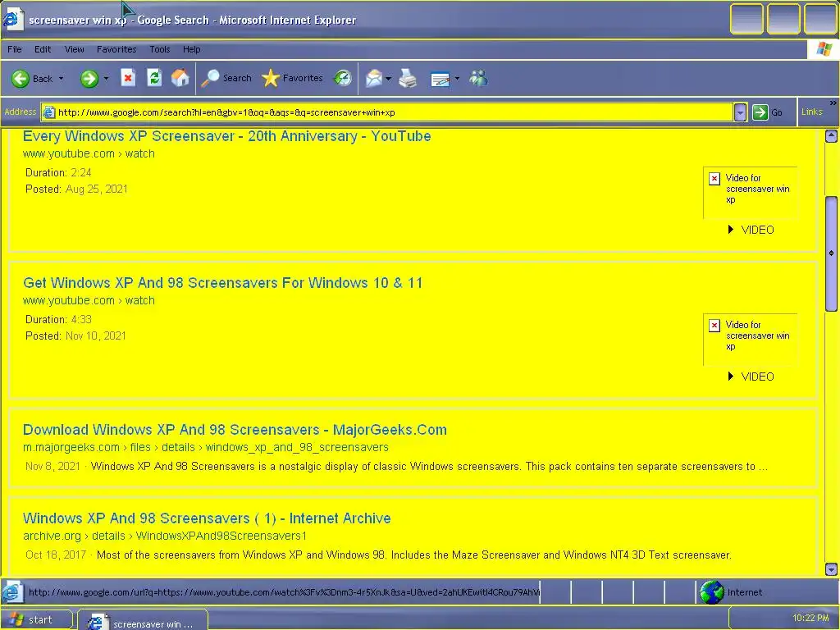Image resolution: width=840 pixels, height=630 pixels.
Task: Click the Mail envelope icon
Action: (374, 79)
